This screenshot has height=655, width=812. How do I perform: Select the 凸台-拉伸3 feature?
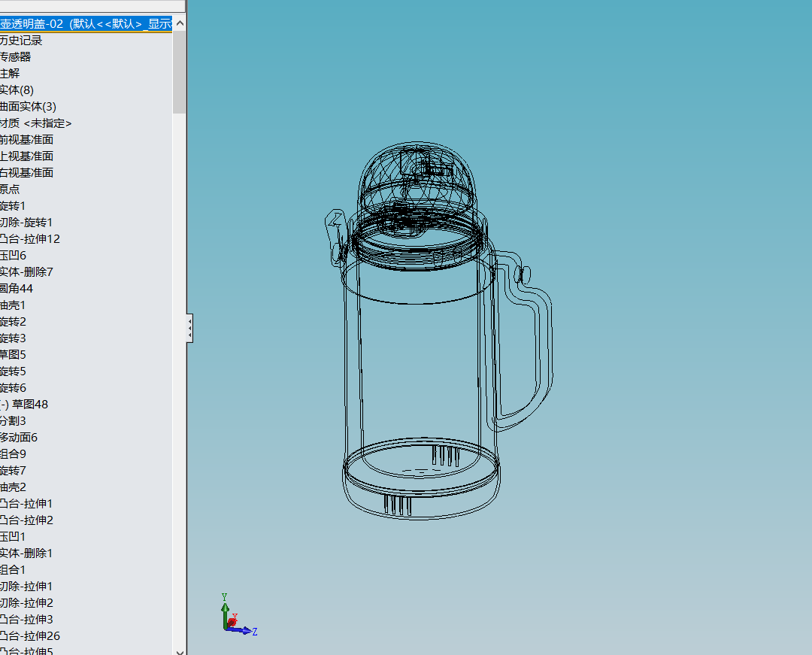(x=26, y=619)
